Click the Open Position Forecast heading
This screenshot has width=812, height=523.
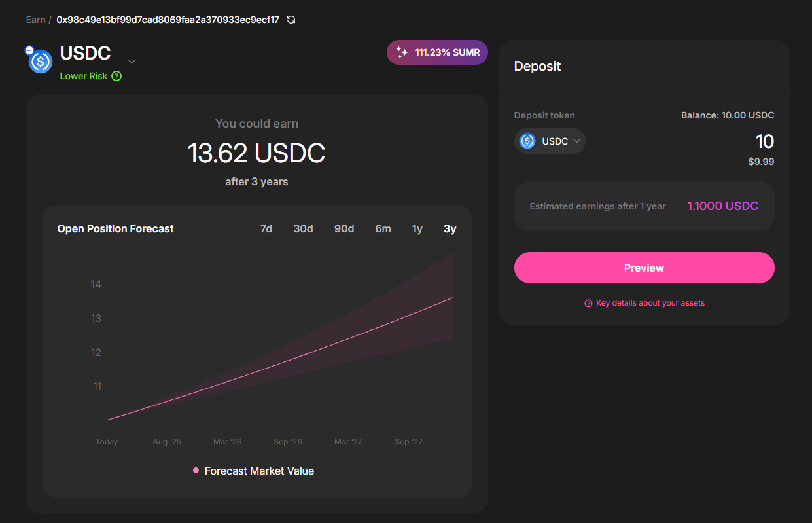(116, 228)
